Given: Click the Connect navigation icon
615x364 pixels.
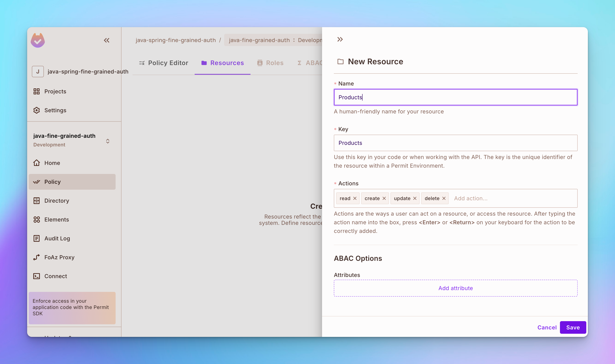Looking at the screenshot, I should [37, 276].
